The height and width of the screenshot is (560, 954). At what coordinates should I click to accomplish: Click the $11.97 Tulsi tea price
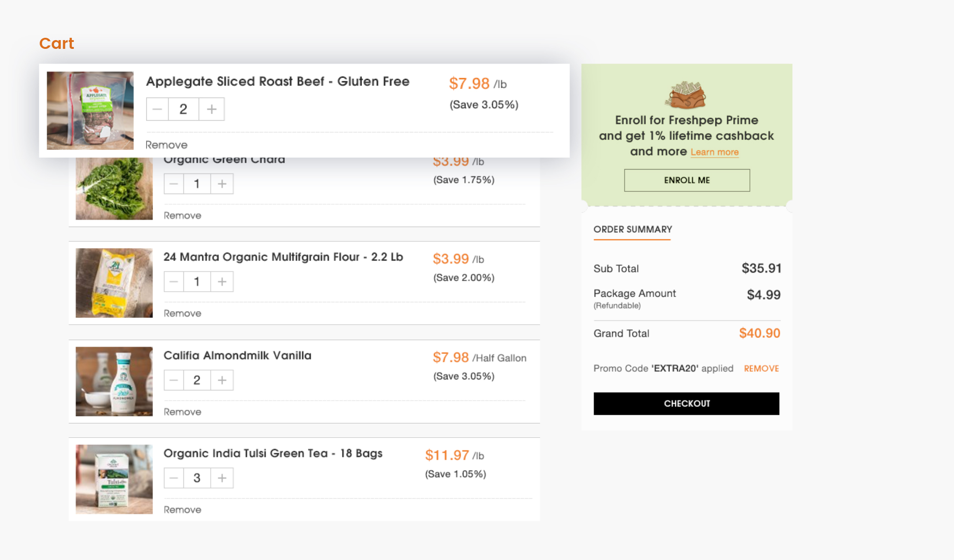[x=447, y=455]
